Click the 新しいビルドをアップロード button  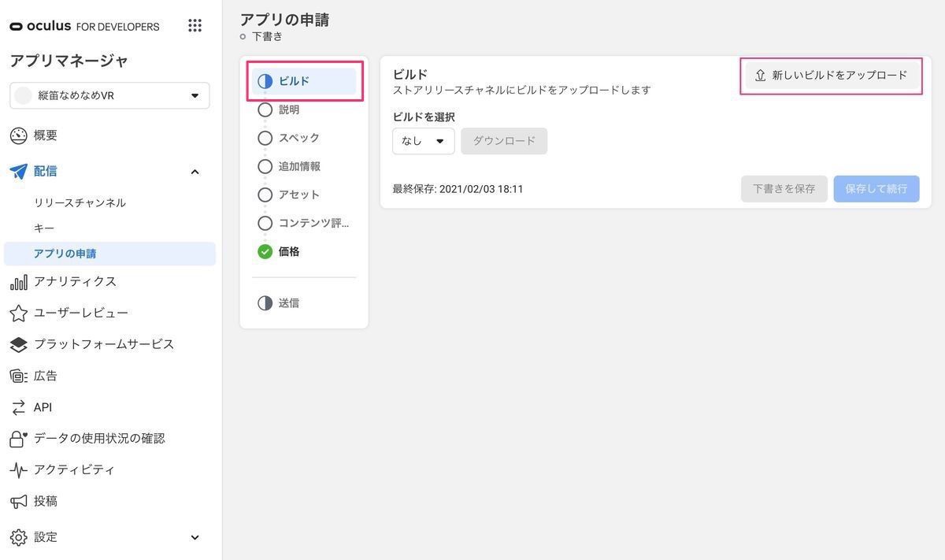(x=831, y=76)
